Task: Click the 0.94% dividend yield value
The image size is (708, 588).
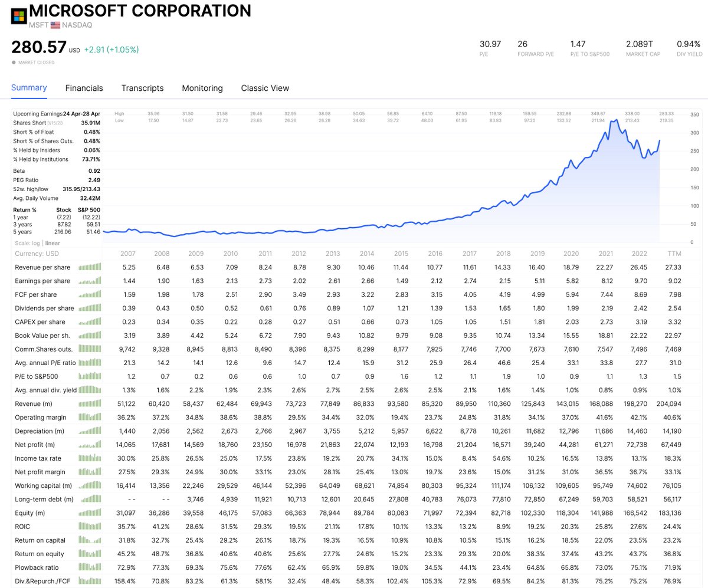Action: [x=689, y=44]
